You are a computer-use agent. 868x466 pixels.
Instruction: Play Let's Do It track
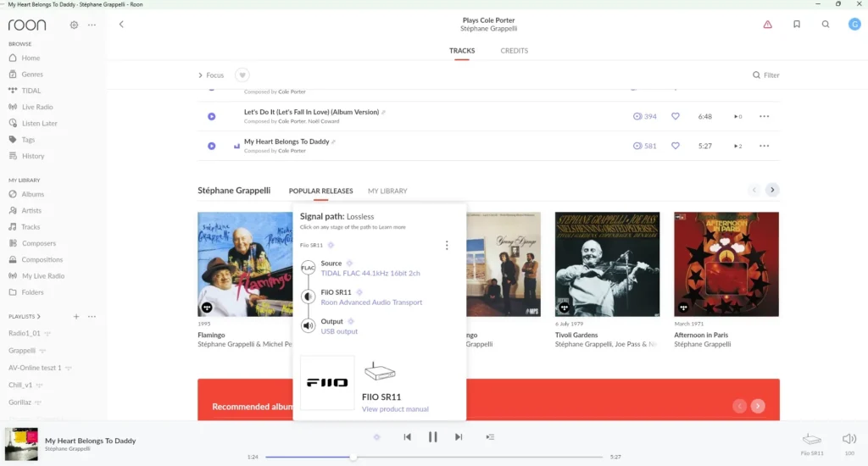pyautogui.click(x=211, y=116)
